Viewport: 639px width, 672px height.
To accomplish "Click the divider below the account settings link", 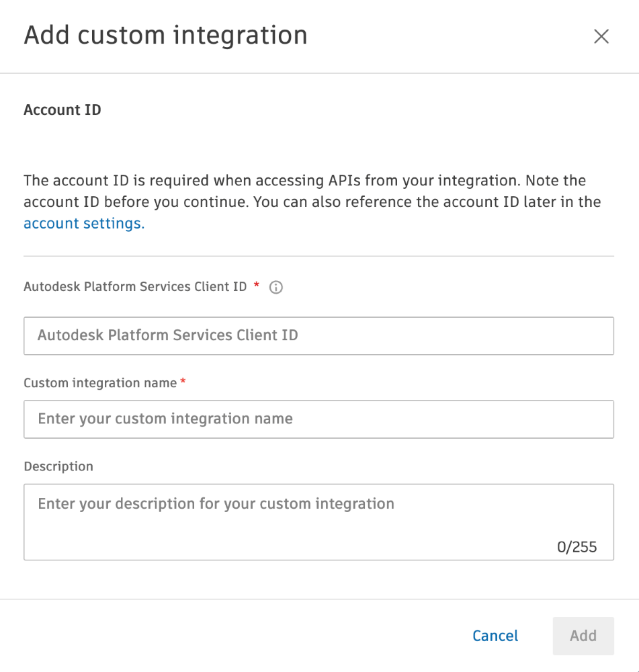I will point(319,256).
